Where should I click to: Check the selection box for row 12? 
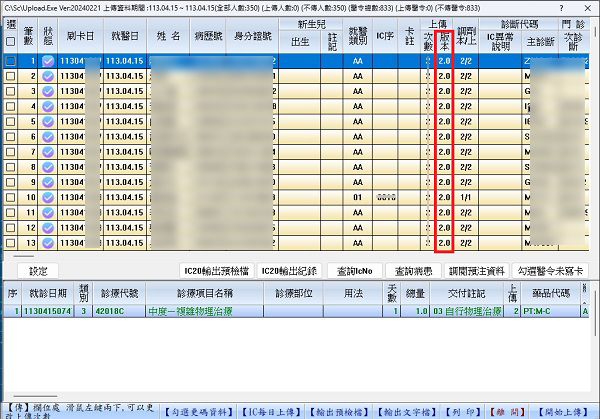pos(10,228)
